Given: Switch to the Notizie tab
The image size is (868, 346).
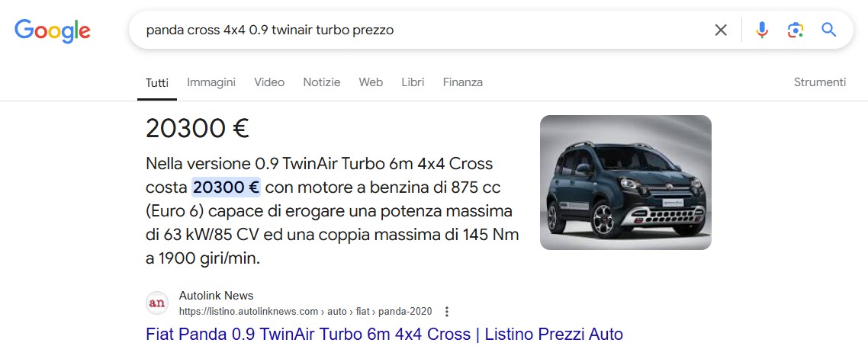Looking at the screenshot, I should click(x=322, y=82).
